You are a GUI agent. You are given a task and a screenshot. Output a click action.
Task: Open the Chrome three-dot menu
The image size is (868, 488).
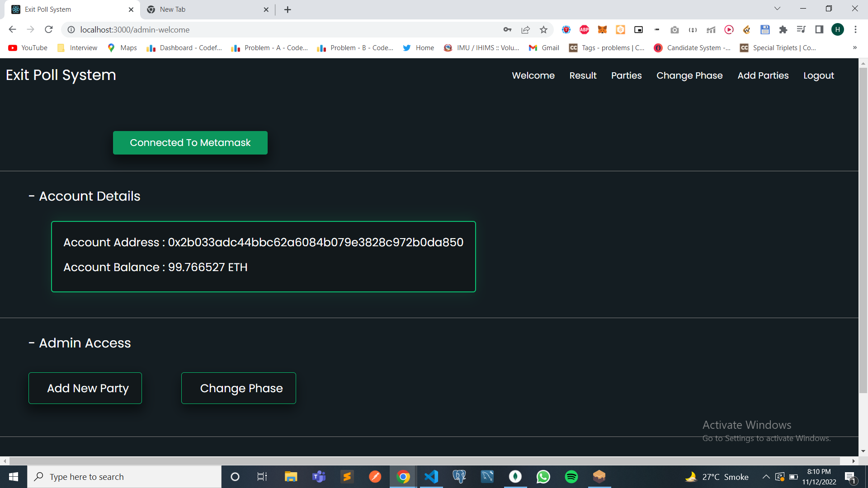point(855,30)
